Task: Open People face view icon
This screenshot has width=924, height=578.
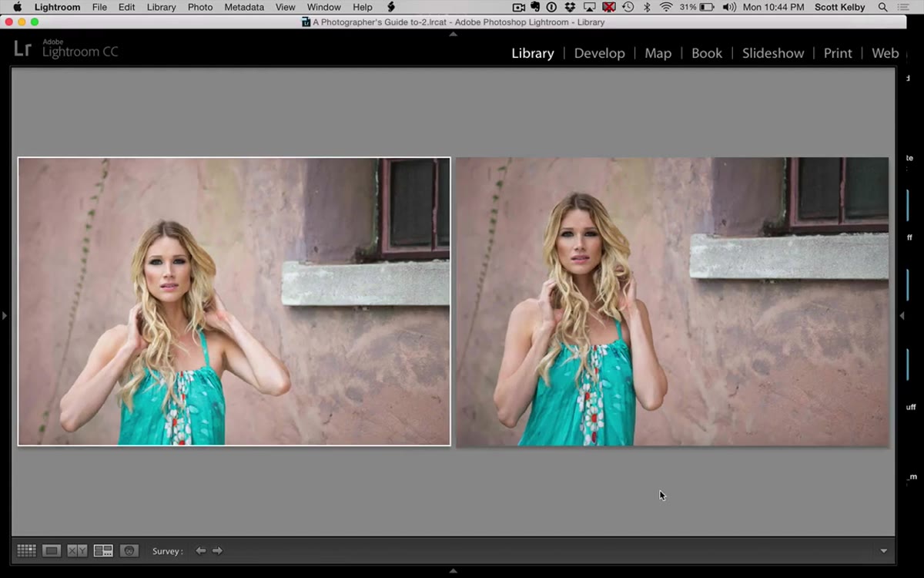Action: (129, 550)
